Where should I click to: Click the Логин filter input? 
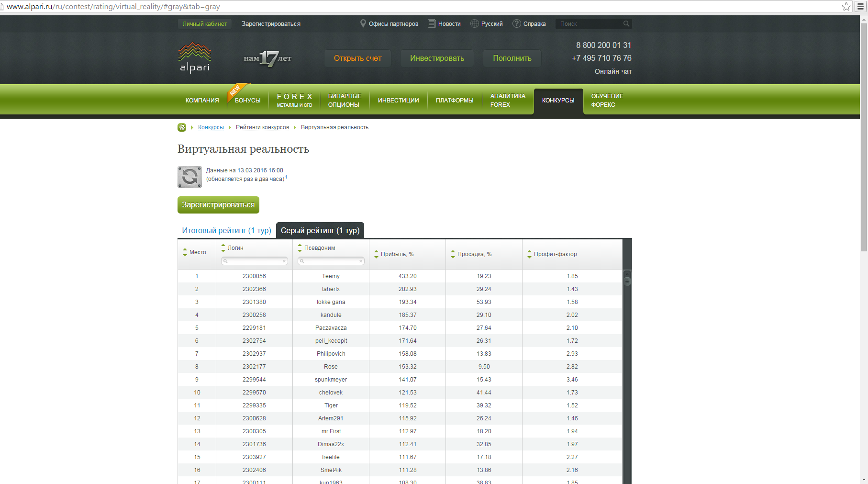click(254, 261)
